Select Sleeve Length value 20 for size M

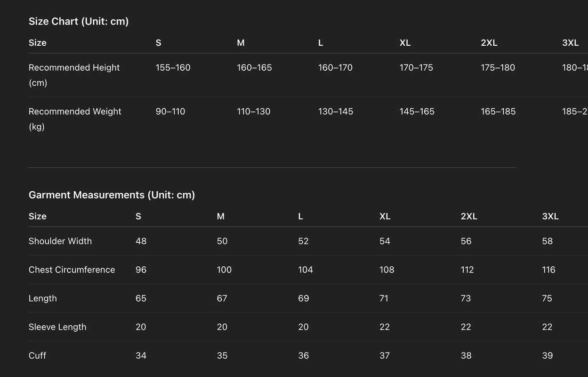[222, 327]
